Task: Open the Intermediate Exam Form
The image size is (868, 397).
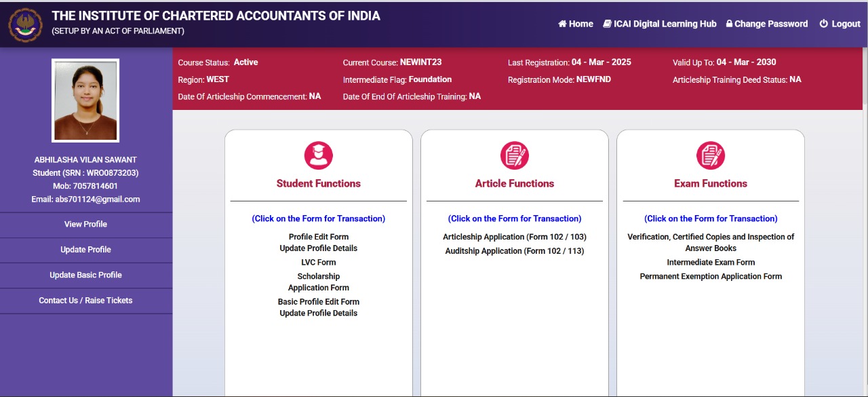Action: [710, 263]
